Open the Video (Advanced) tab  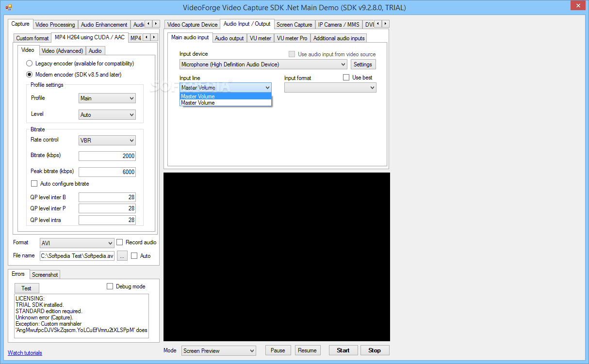(62, 51)
